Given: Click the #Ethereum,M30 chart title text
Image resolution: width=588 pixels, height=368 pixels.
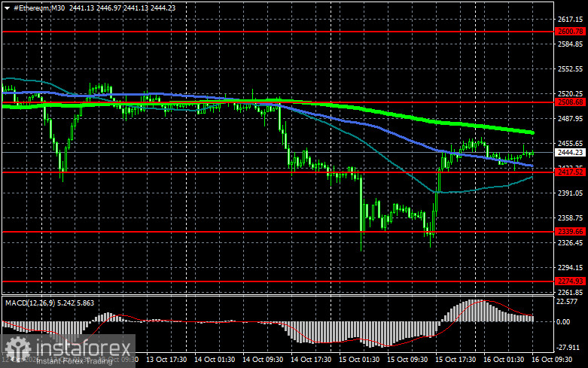Looking at the screenshot, I should (x=39, y=8).
